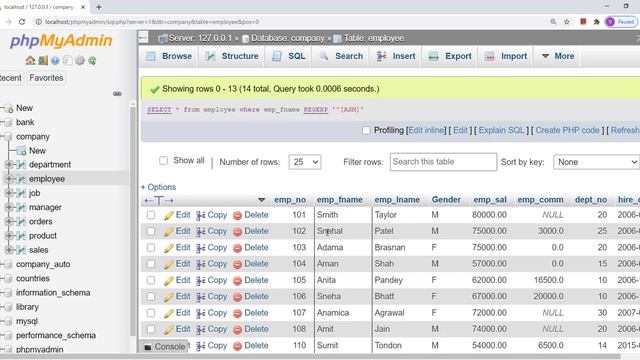This screenshot has width=640, height=360.
Task: Click Copy icon for row 102
Action: 200,232
